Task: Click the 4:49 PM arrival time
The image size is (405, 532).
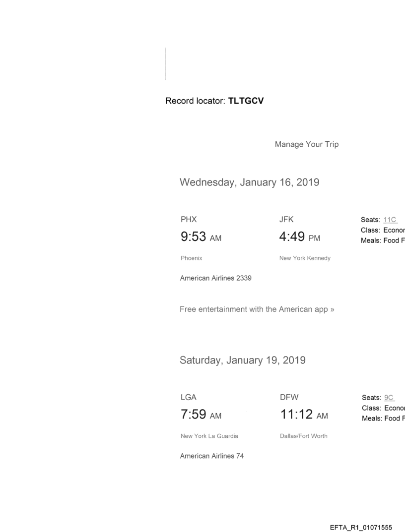Action: pos(300,237)
